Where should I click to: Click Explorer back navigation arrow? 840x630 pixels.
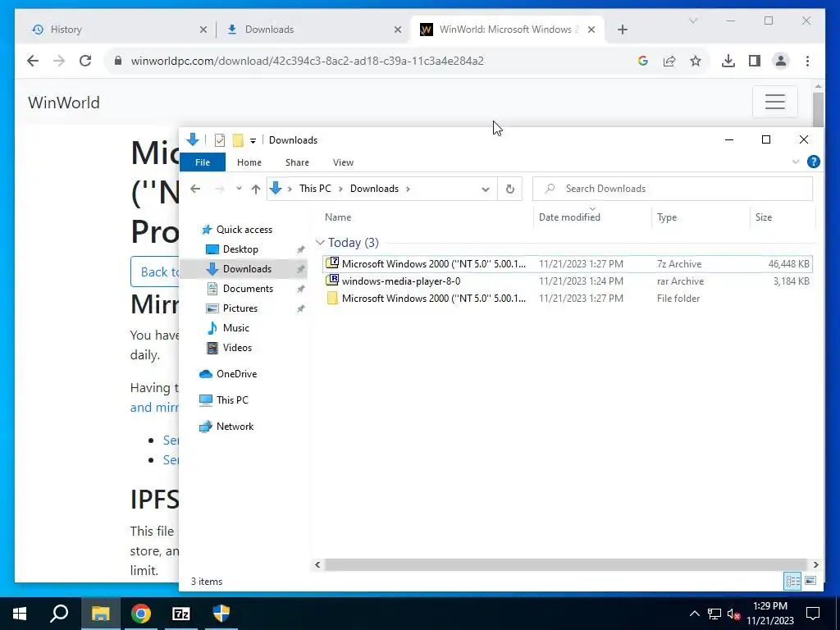tap(195, 189)
